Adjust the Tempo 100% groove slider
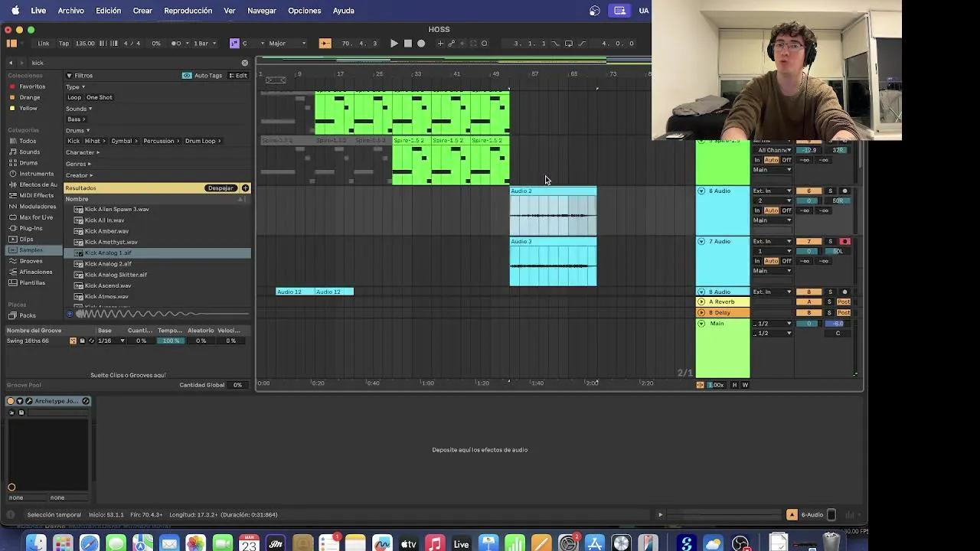The height and width of the screenshot is (551, 980). pyautogui.click(x=170, y=341)
